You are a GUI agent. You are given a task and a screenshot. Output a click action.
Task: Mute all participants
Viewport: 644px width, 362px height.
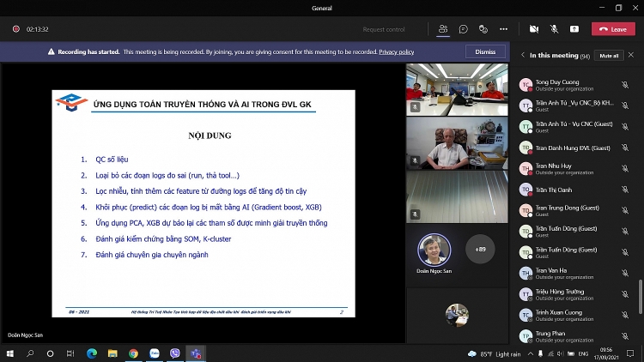608,55
